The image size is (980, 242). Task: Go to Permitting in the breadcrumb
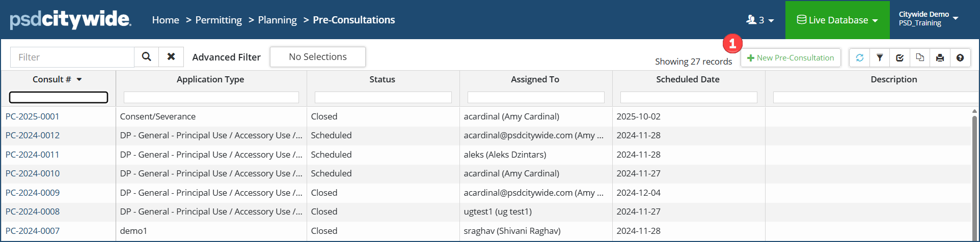tap(219, 20)
